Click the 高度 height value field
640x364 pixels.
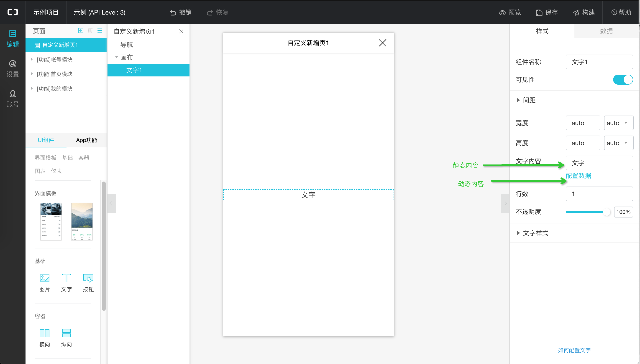583,143
